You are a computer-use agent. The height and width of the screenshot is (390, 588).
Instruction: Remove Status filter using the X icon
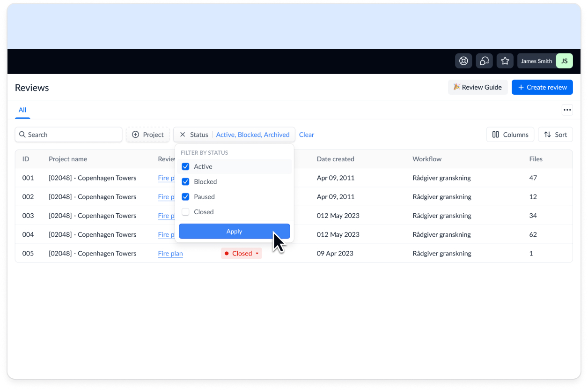pos(183,135)
